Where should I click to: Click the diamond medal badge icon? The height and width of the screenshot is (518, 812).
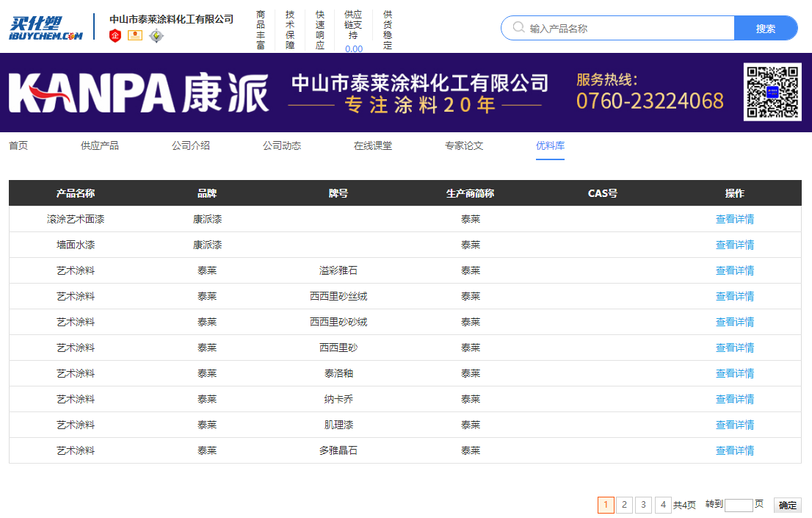[x=156, y=36]
